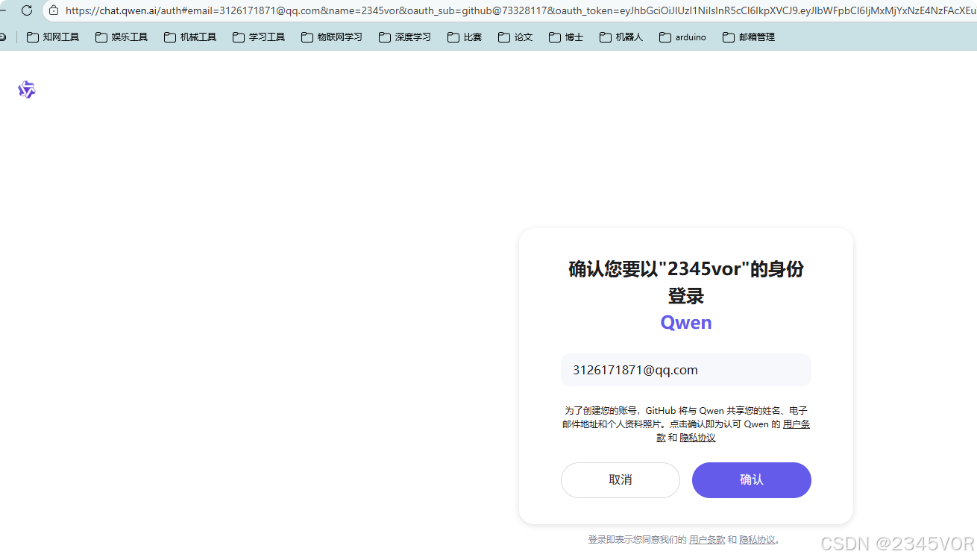Switch to the 论文 bookmarks folder

(x=523, y=37)
